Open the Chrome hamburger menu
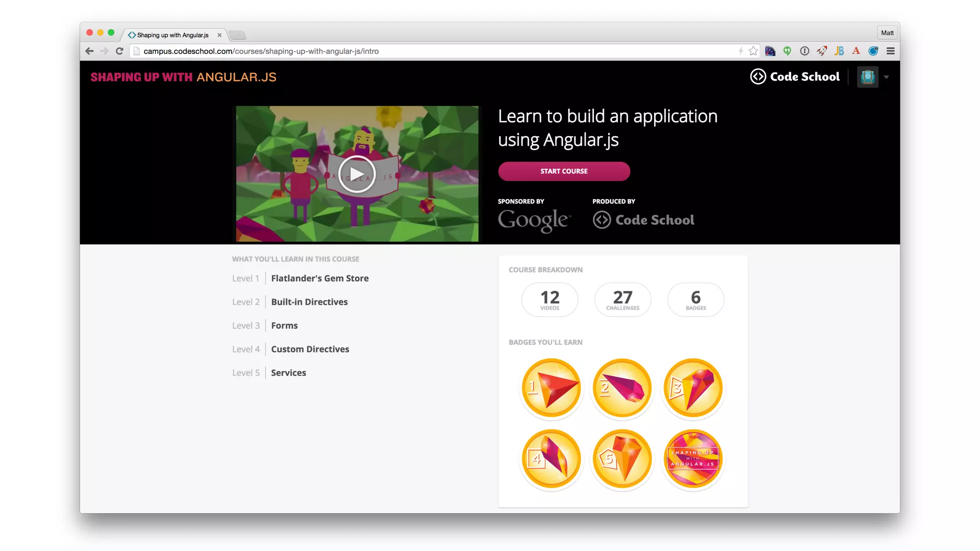Screen dimensions: 980x551 [x=891, y=51]
